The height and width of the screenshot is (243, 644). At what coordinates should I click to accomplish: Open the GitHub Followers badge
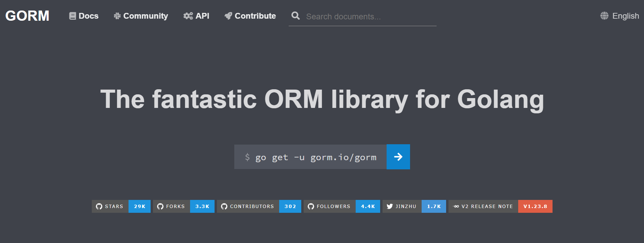pos(342,206)
